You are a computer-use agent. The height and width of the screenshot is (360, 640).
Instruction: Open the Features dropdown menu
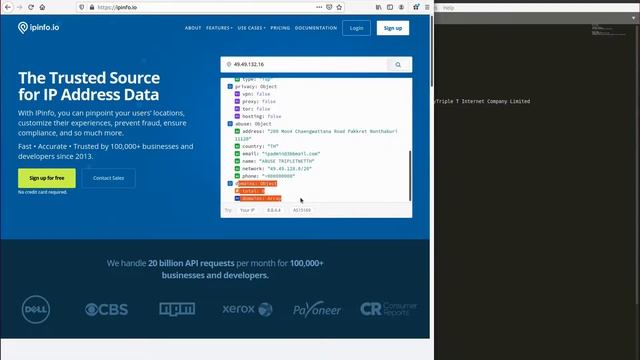pos(219,28)
